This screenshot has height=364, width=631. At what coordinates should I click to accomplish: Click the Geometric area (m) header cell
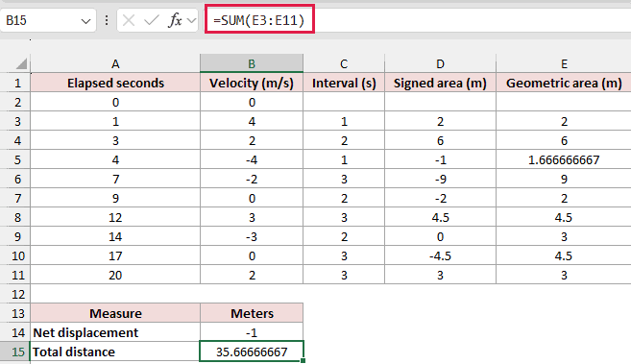coord(564,83)
